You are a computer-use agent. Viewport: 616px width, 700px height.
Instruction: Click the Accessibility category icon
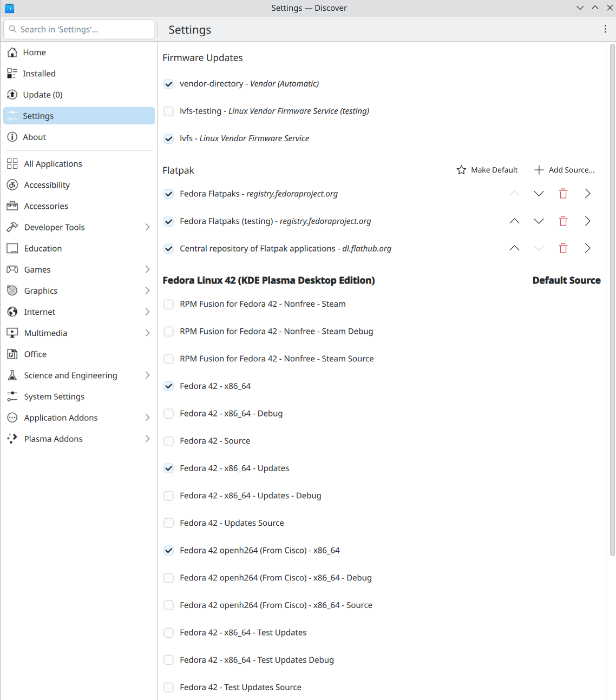[12, 184]
